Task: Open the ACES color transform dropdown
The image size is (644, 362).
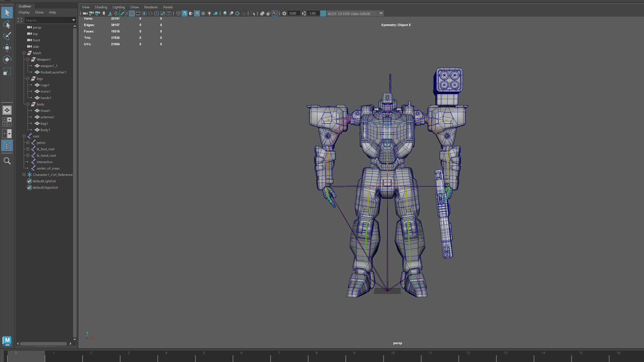Action: (x=381, y=13)
